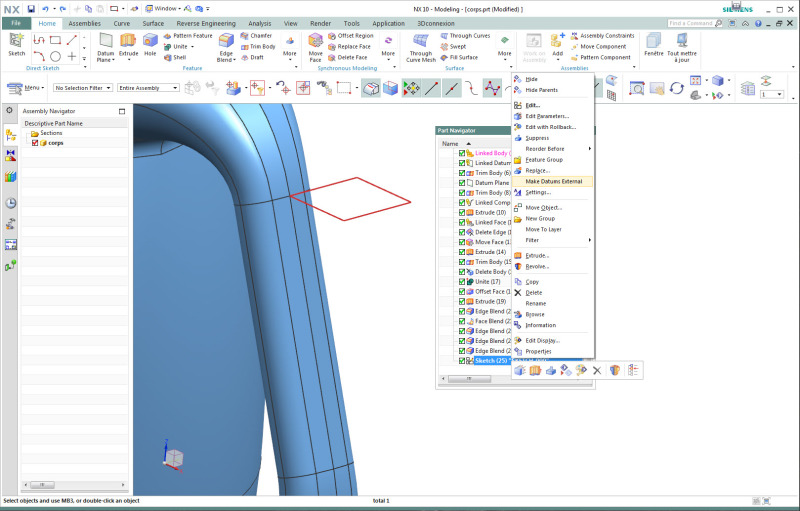Click the Fenêtre icon
The height and width of the screenshot is (511, 800).
(x=654, y=45)
